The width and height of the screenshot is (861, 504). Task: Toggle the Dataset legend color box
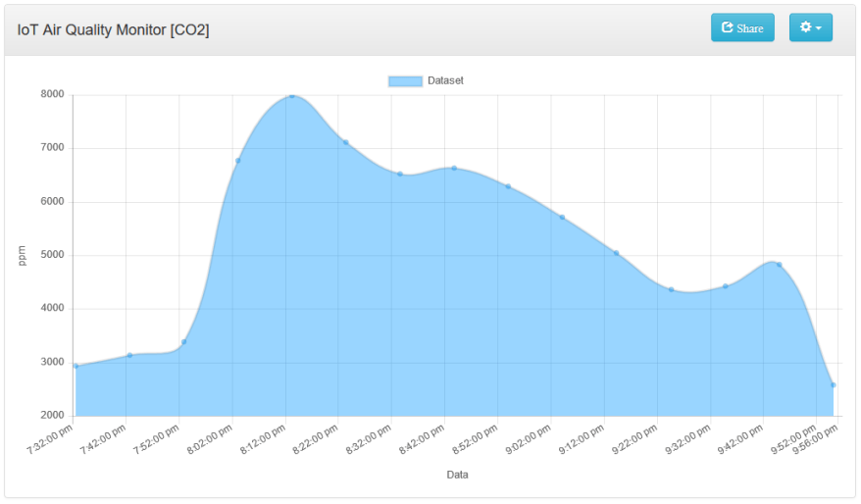[x=405, y=81]
